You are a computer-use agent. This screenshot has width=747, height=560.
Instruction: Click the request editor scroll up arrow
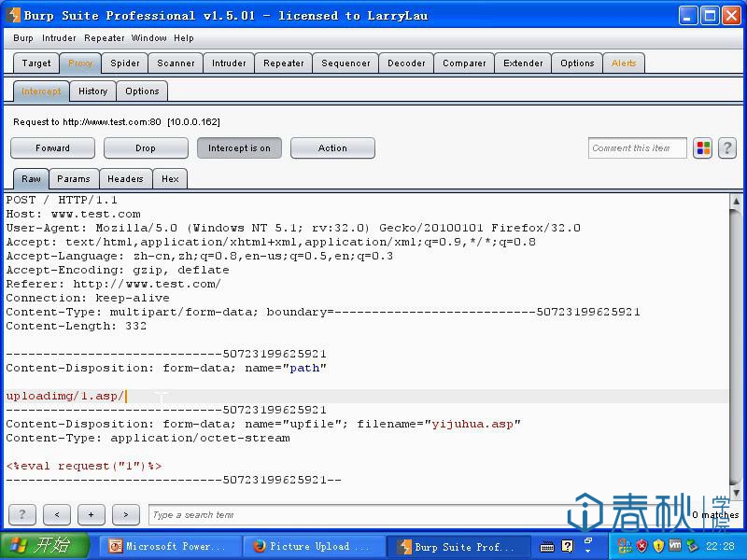[x=736, y=201]
